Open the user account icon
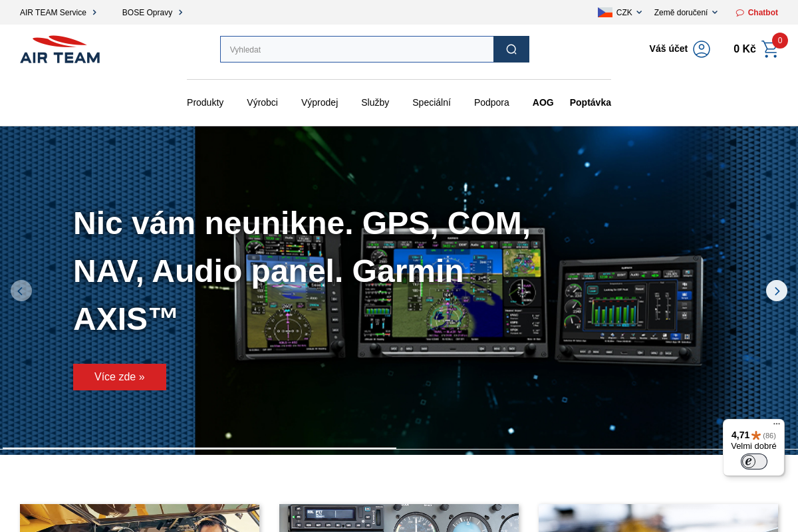The image size is (798, 532). point(702,49)
